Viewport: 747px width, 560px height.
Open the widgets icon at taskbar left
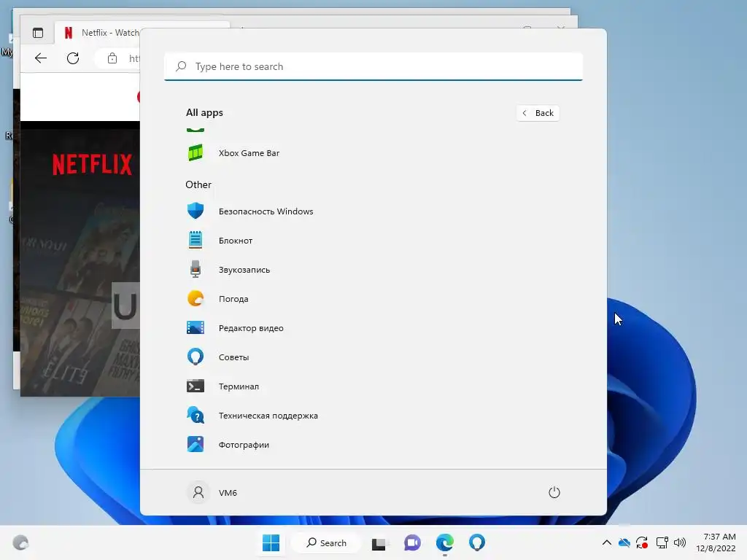pos(20,542)
